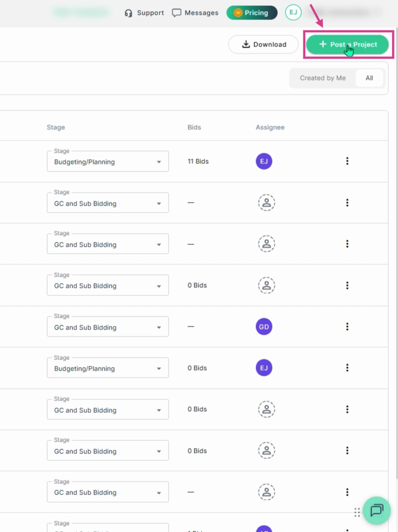This screenshot has height=532, width=398.
Task: Switch filter to Created by Me
Action: click(323, 78)
